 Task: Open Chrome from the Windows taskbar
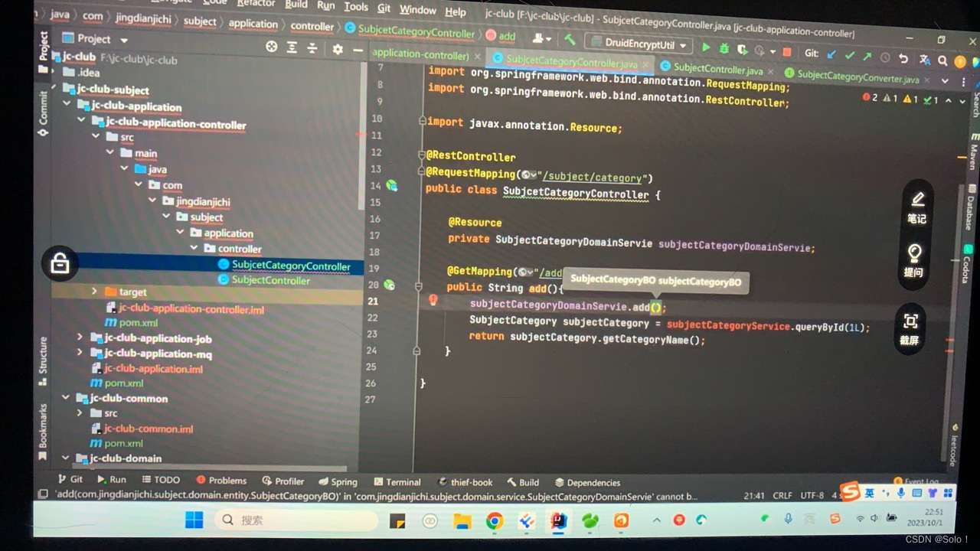[x=495, y=521]
